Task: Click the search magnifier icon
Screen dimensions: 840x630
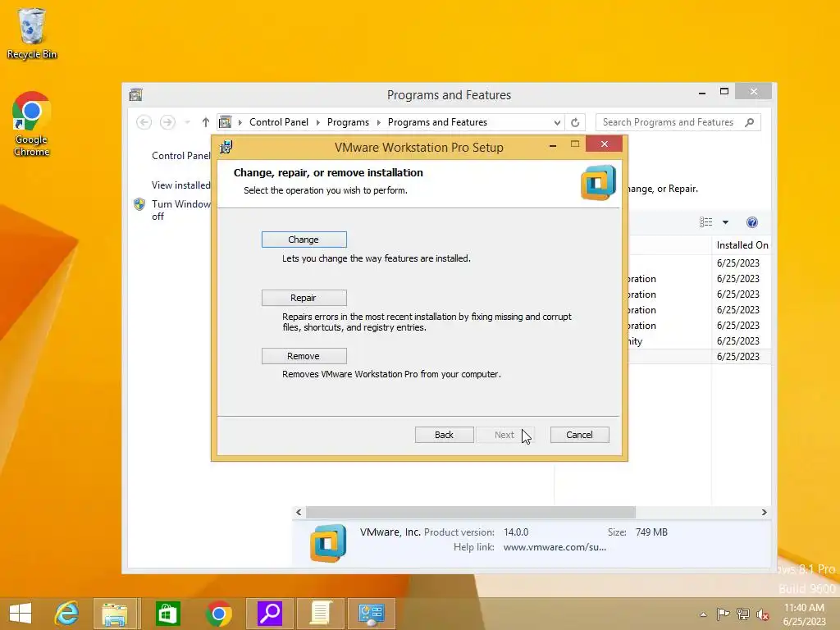Action: coord(750,122)
